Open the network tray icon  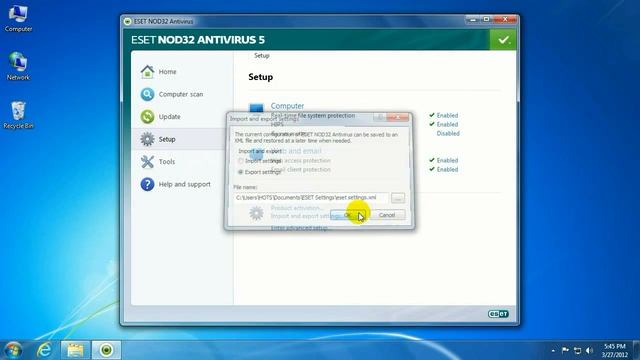577,350
